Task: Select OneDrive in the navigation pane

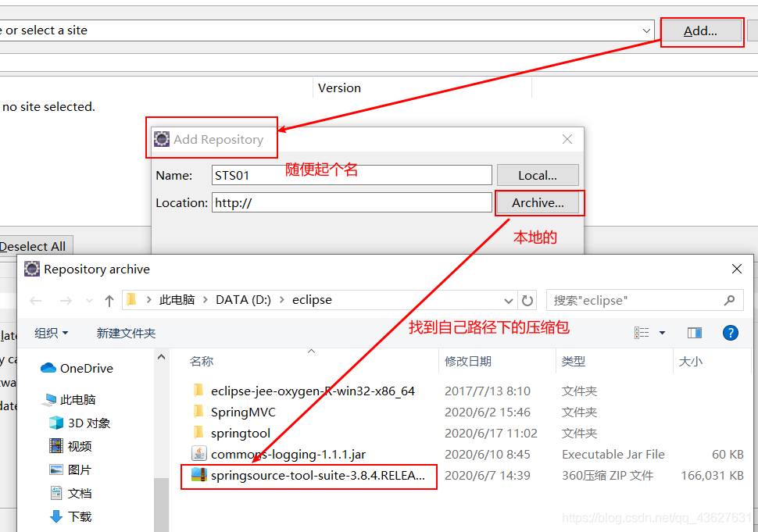Action: click(77, 368)
